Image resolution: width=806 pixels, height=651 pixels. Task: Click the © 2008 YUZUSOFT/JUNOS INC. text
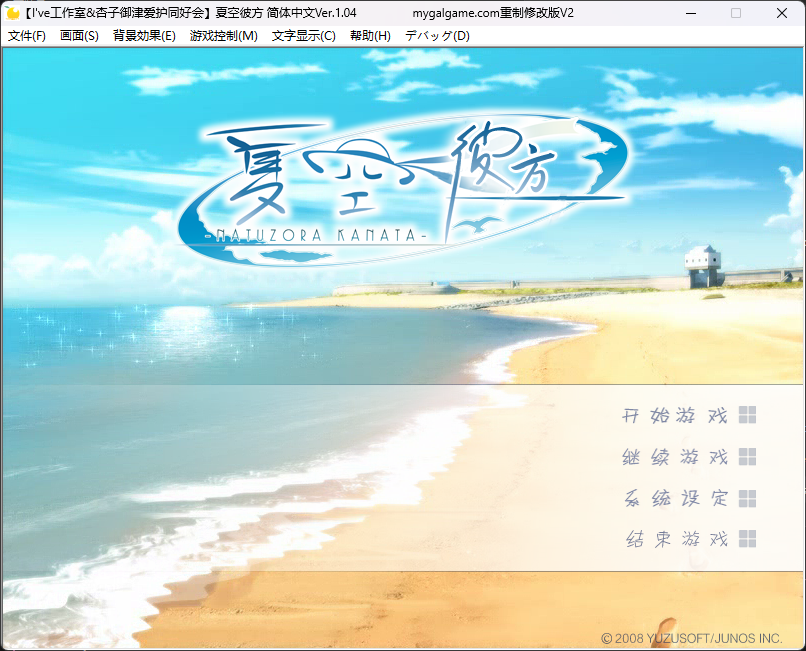pos(691,638)
